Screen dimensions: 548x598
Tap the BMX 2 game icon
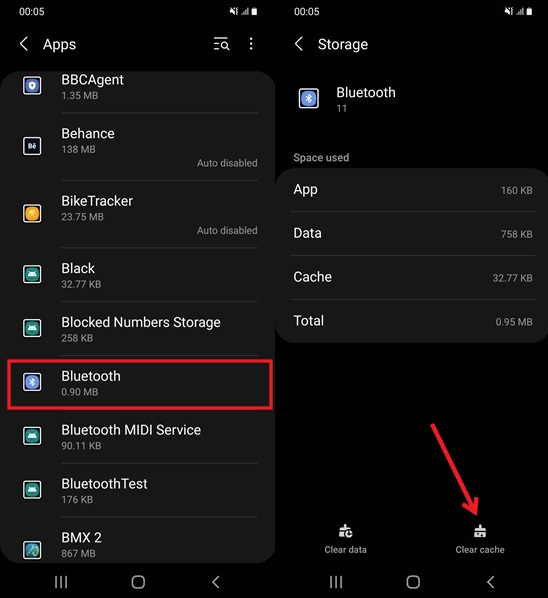coord(32,550)
